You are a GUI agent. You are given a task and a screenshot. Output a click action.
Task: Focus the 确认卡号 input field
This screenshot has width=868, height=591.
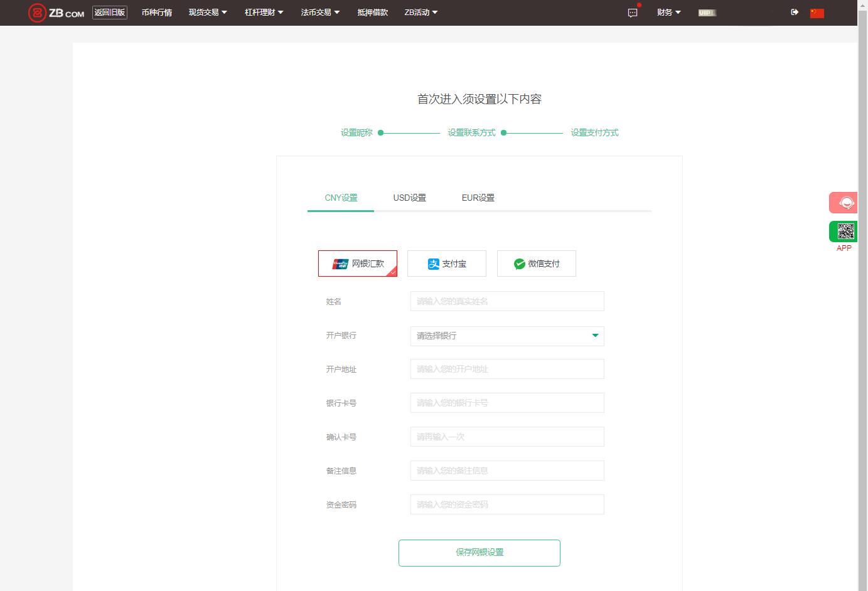(507, 437)
